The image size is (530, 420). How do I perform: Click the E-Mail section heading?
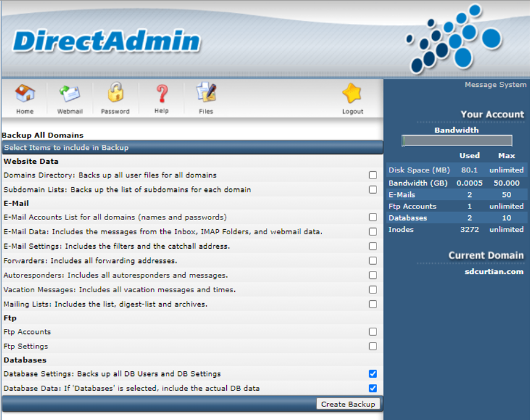pos(17,203)
